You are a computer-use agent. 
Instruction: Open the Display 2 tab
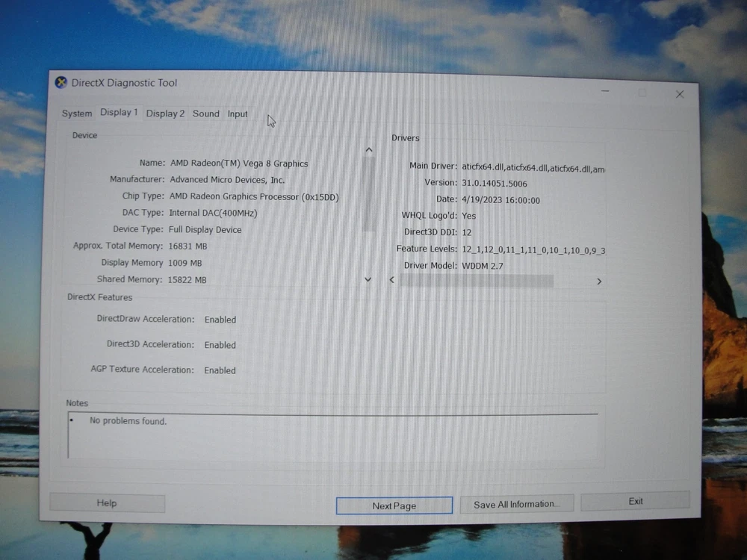[165, 113]
